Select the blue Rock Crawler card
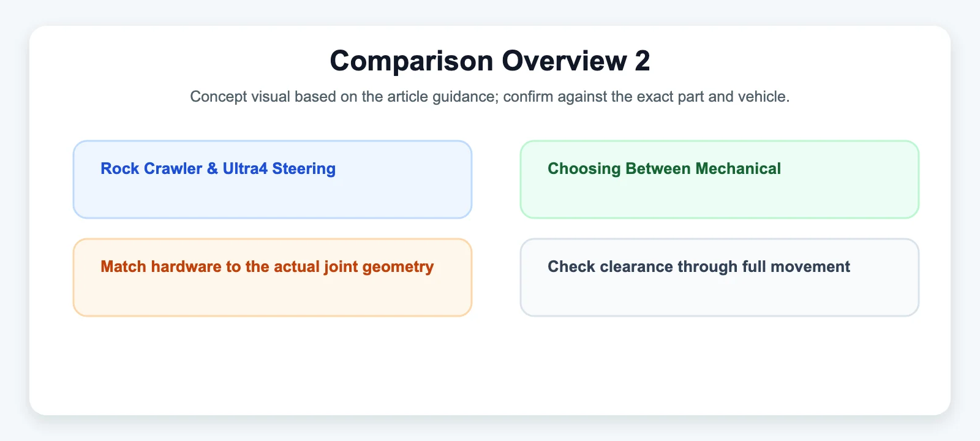The width and height of the screenshot is (980, 441). (273, 179)
